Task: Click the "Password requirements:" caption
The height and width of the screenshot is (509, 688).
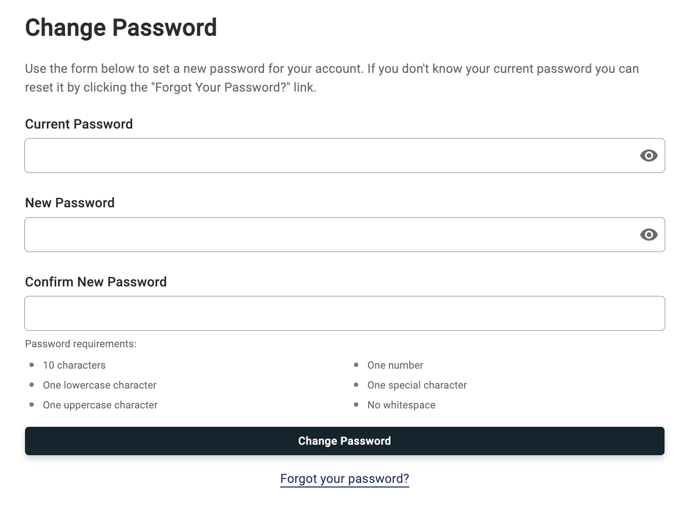Action: click(x=81, y=344)
